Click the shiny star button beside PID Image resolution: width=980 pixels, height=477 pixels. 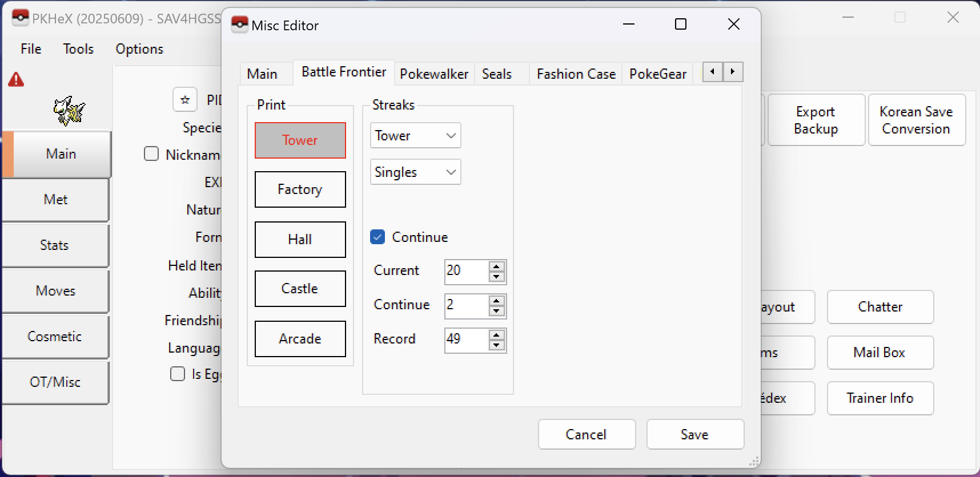[185, 100]
